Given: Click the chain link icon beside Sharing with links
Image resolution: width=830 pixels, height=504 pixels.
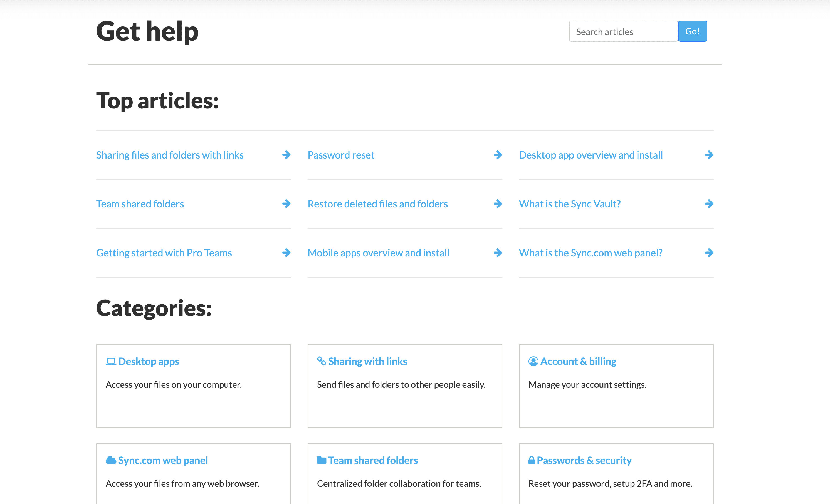Looking at the screenshot, I should [x=321, y=361].
